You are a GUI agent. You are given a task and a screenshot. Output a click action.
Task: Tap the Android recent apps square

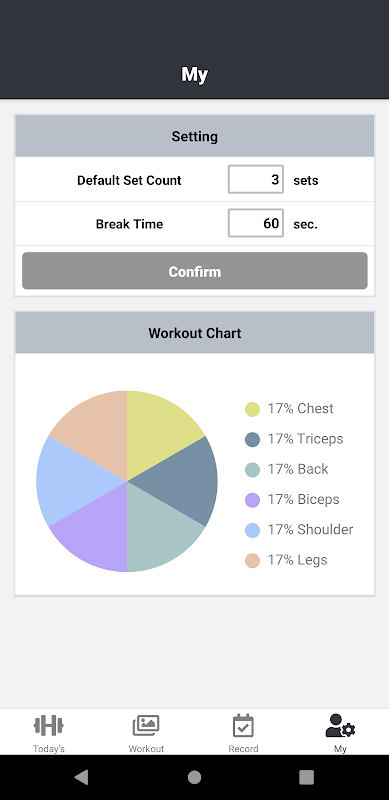(x=306, y=777)
